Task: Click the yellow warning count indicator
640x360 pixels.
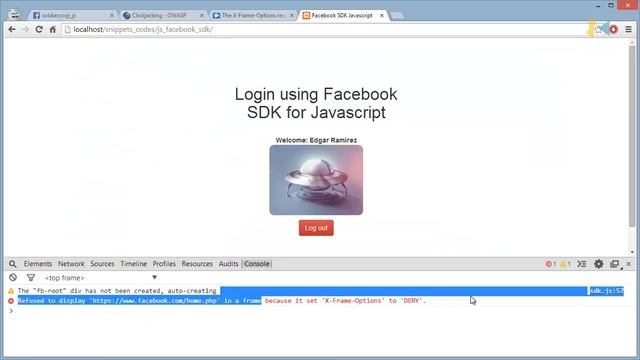Action: tap(565, 264)
